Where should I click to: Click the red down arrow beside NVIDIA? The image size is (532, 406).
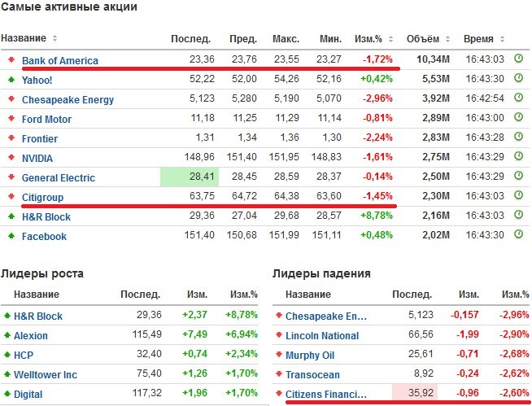(10, 158)
